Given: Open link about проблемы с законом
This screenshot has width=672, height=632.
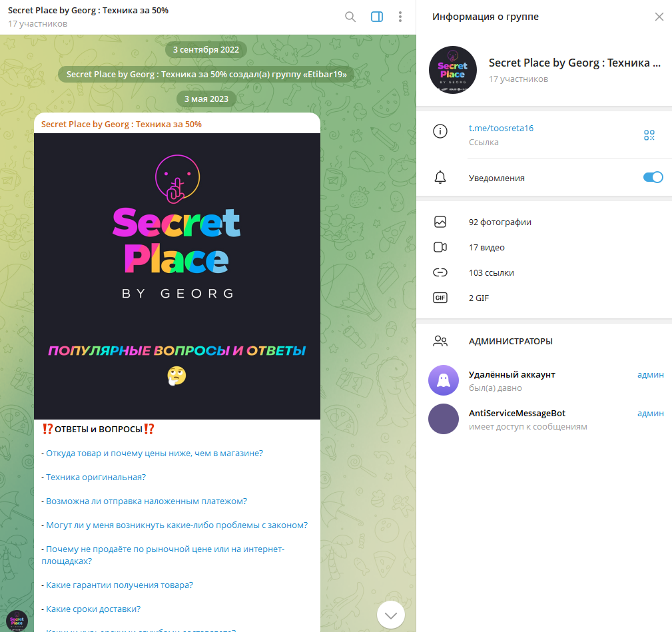Looking at the screenshot, I should [176, 525].
